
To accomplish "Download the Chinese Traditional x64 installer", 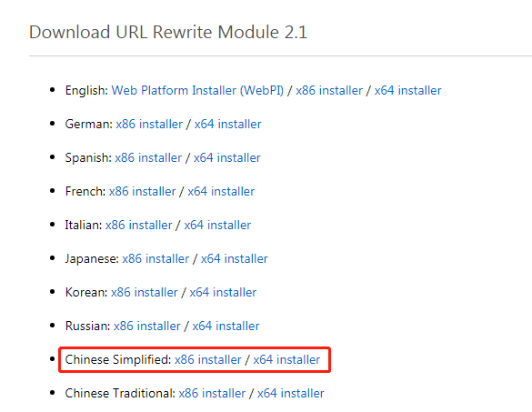I will (x=291, y=393).
